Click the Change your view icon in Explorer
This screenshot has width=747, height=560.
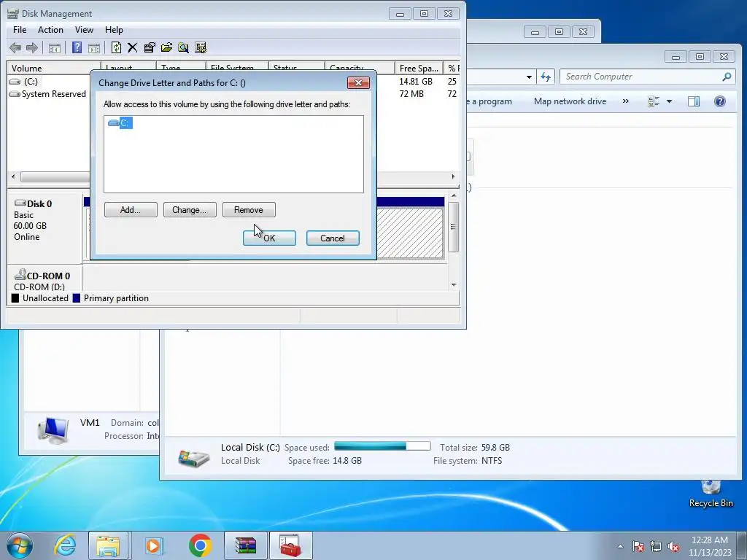(x=654, y=101)
